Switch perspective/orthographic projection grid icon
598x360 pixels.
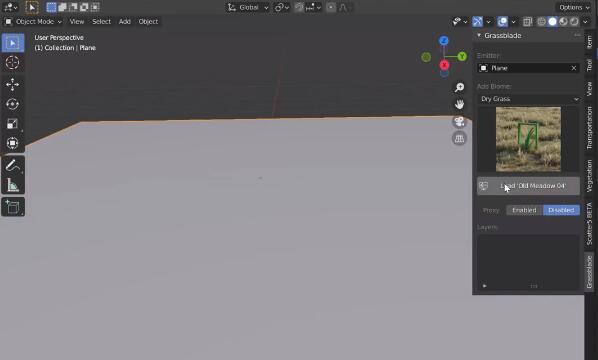pos(459,138)
